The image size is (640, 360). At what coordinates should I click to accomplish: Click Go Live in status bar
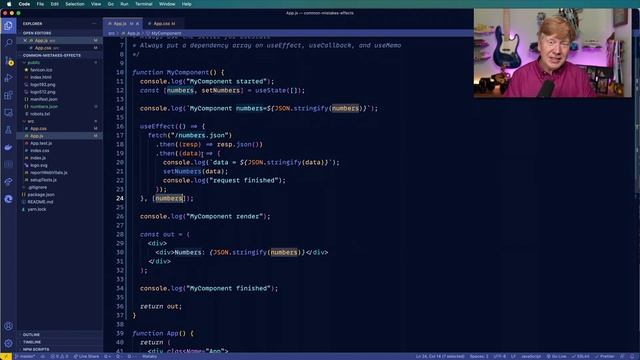click(x=556, y=356)
